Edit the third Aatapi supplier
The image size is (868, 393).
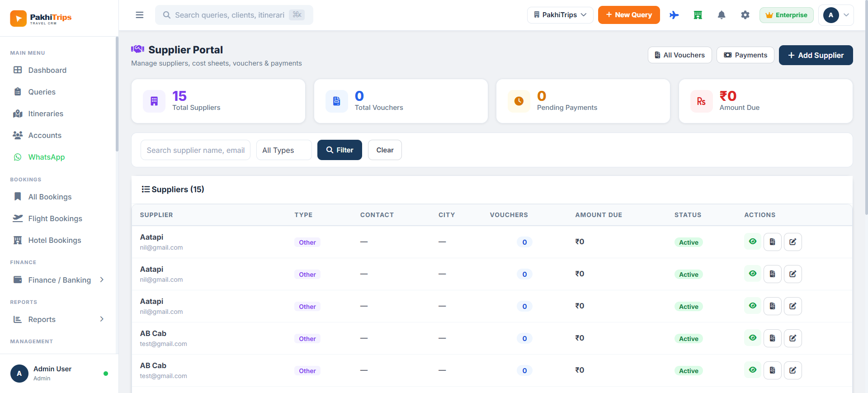pyautogui.click(x=793, y=306)
